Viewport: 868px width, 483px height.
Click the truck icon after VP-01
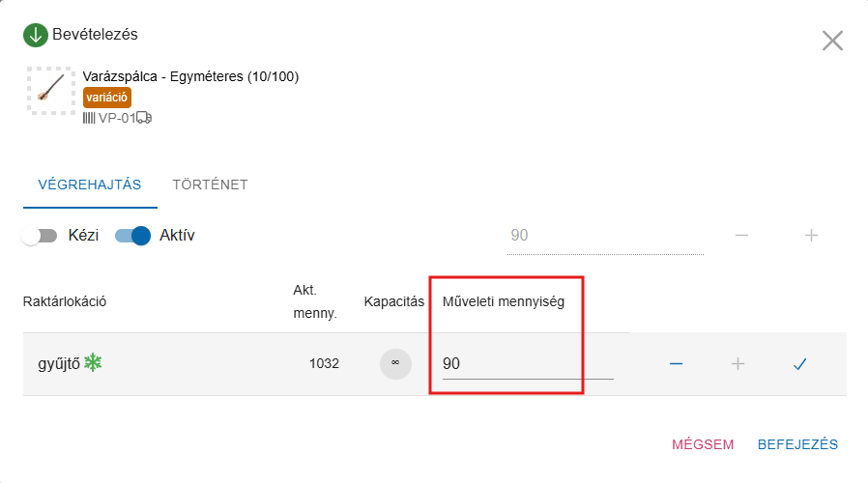point(144,118)
